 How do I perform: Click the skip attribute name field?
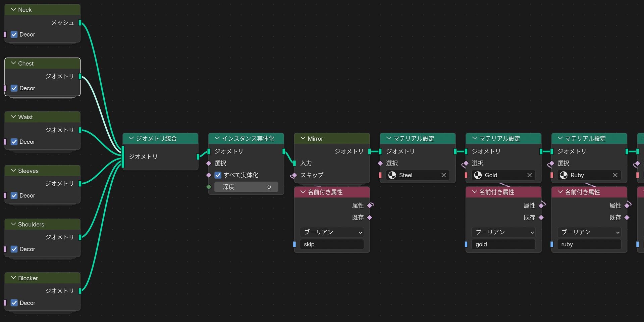[332, 244]
